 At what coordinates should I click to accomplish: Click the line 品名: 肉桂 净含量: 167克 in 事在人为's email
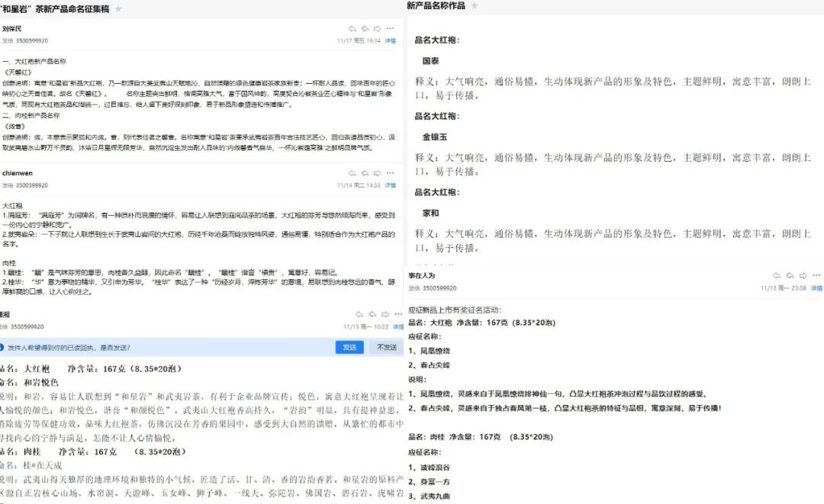(x=481, y=437)
